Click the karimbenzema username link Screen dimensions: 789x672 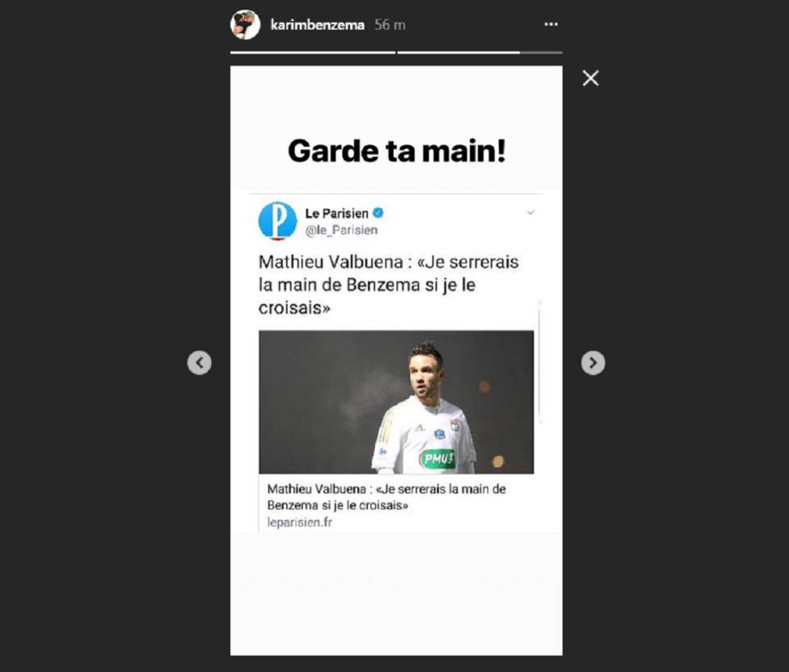pos(317,25)
